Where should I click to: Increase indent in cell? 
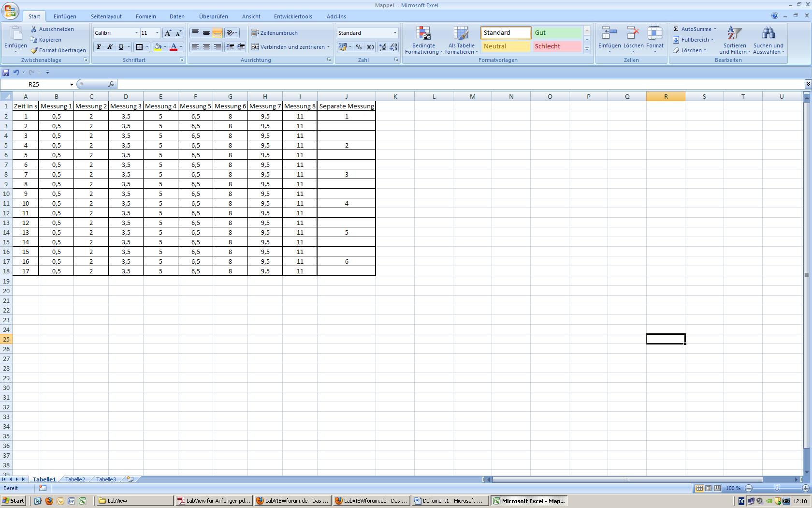241,47
